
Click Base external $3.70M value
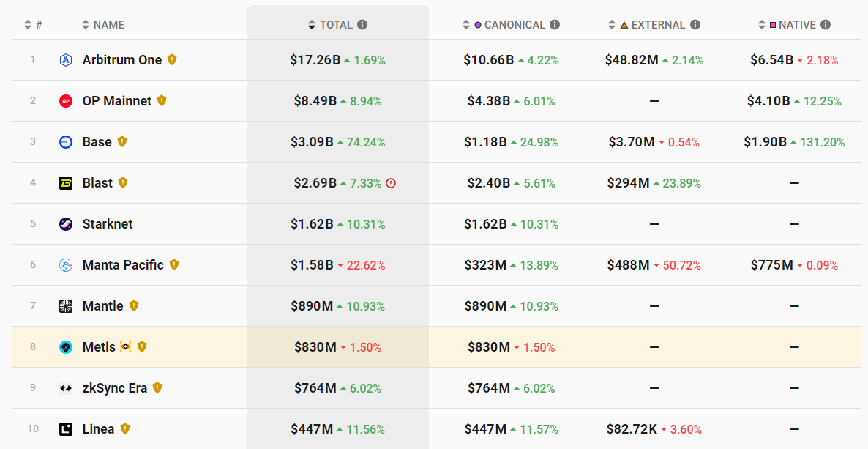632,142
